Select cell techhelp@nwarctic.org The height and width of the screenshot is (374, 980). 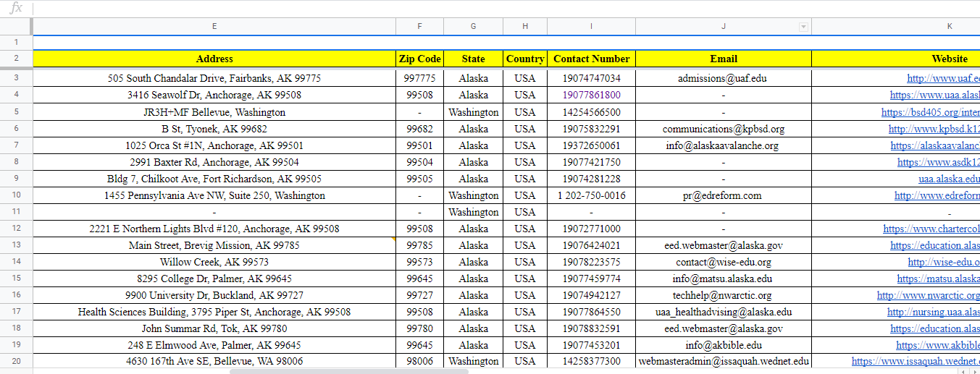click(x=724, y=295)
